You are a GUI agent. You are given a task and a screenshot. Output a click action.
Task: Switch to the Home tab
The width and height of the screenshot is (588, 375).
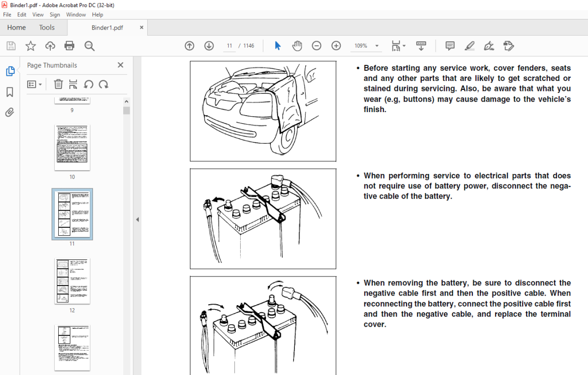tap(17, 27)
